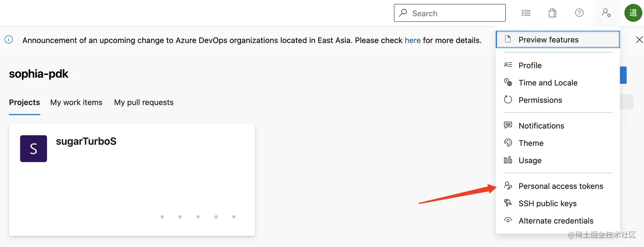Switch to My pull requests tab

tap(144, 102)
